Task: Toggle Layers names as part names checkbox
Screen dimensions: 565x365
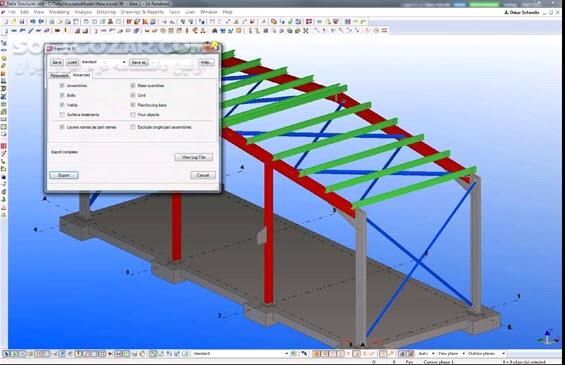Action: (62, 127)
